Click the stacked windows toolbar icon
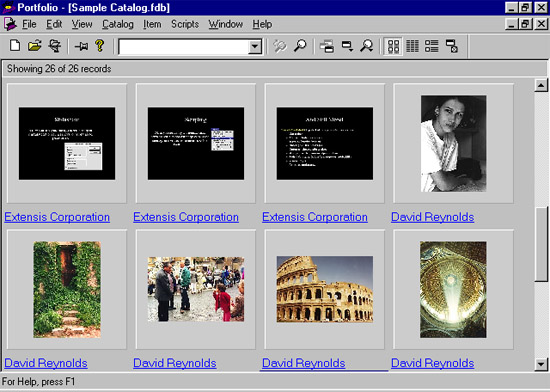Screen dimensions: 550x392 (327, 46)
